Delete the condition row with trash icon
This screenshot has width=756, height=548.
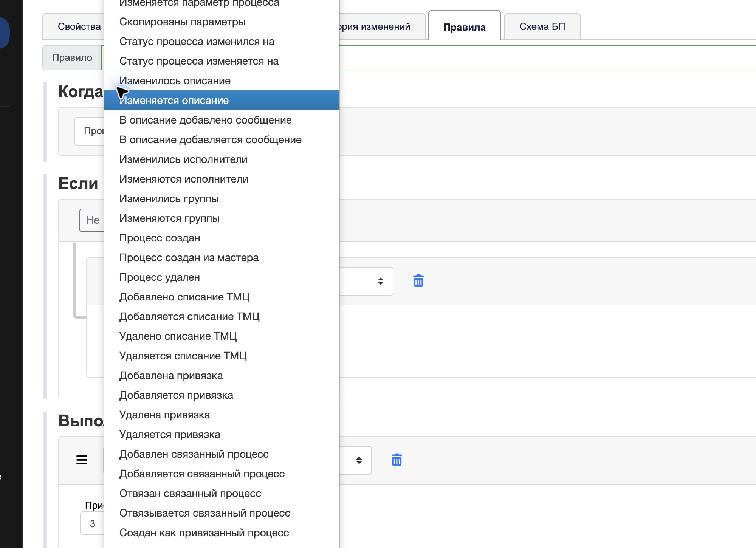click(x=418, y=281)
